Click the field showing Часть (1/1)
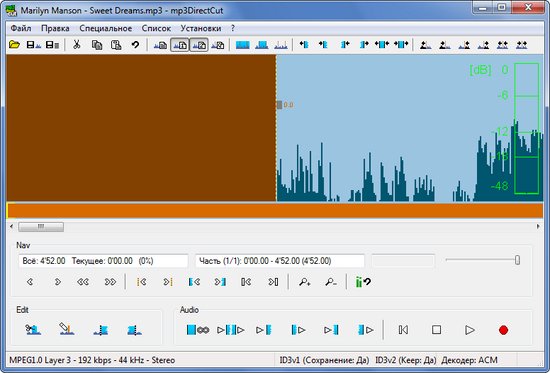 click(x=280, y=261)
